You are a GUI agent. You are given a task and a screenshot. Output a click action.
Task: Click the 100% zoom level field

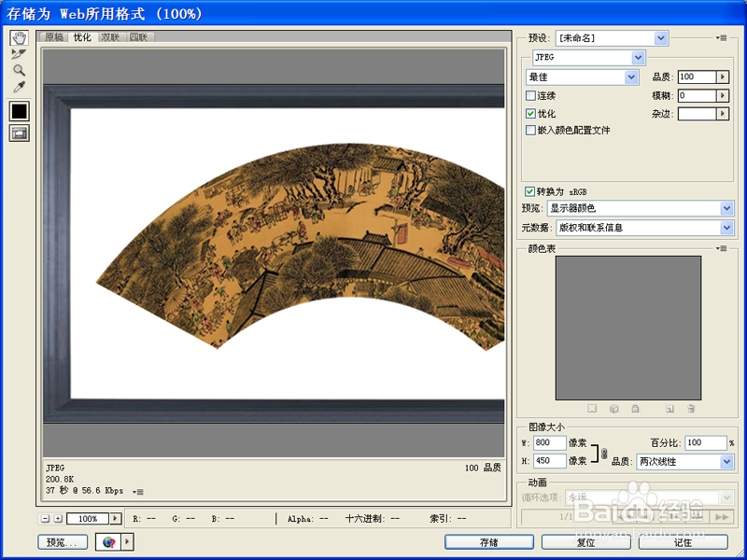pos(88,519)
